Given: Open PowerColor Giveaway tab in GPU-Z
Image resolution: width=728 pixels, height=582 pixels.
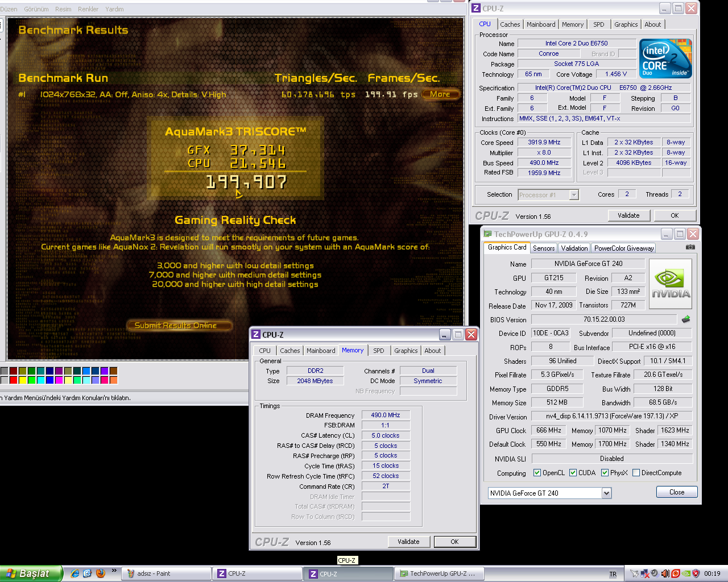Looking at the screenshot, I should pos(624,248).
